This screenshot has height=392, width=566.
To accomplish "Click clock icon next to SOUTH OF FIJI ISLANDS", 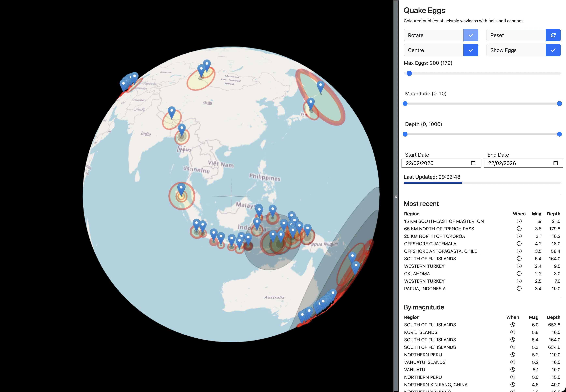I will (x=519, y=258).
